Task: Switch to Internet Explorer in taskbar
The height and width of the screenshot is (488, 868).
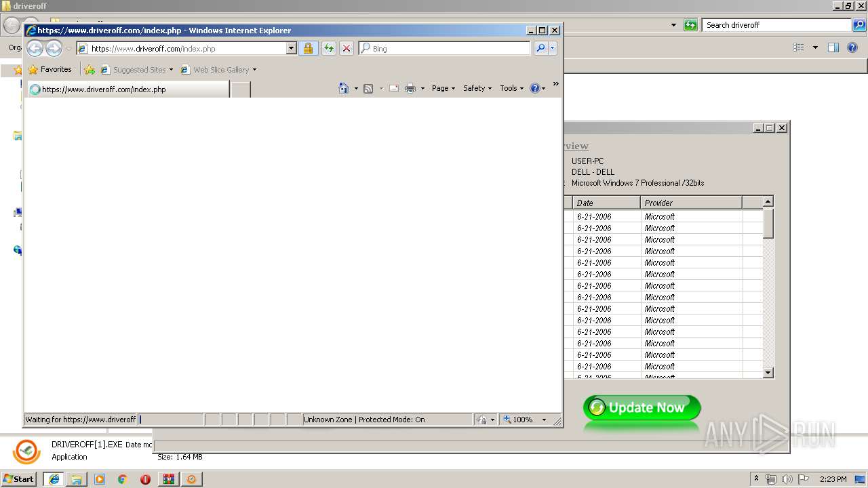Action: pos(54,479)
